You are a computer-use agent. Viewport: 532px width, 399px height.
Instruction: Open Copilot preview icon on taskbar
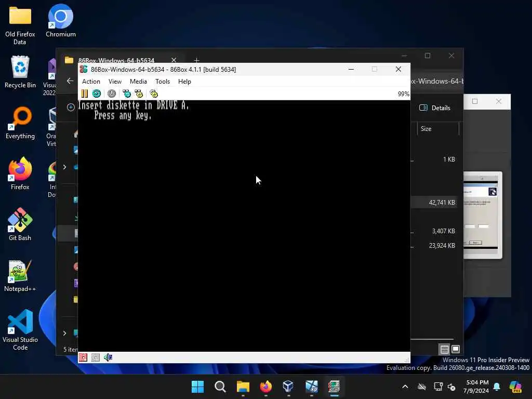click(515, 387)
